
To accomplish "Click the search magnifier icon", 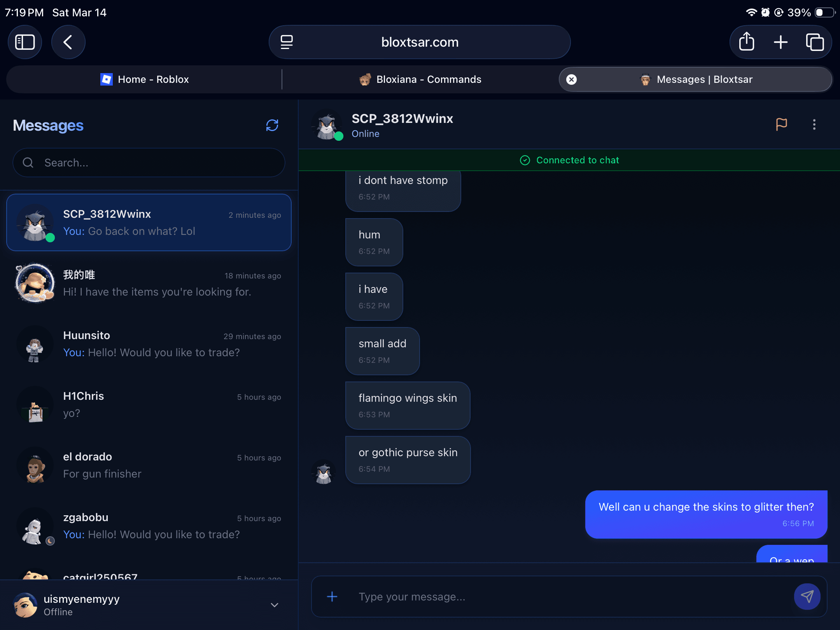I will 28,163.
